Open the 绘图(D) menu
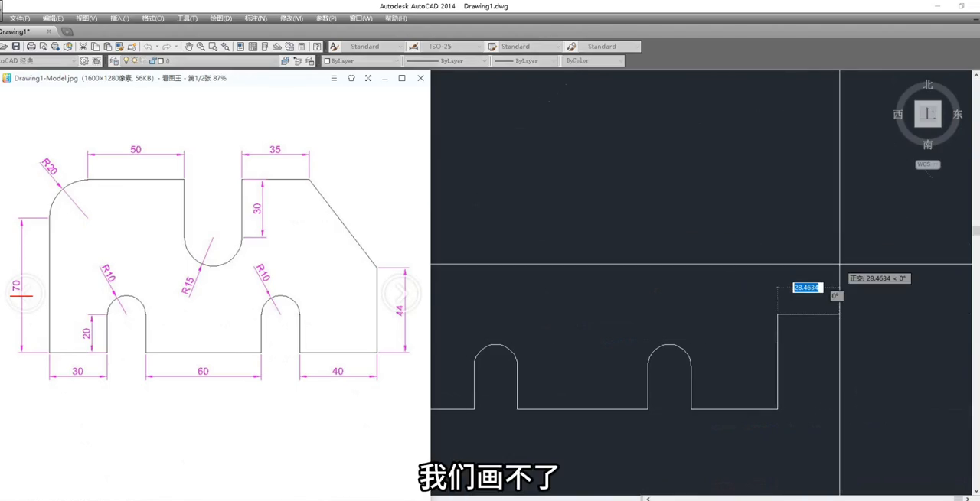 coord(221,18)
